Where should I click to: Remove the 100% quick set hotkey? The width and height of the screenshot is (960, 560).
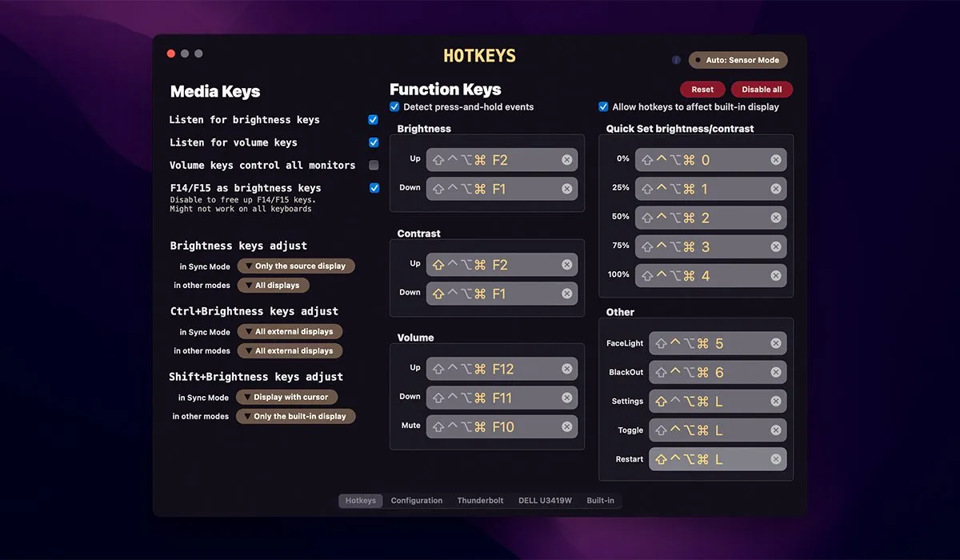(x=775, y=276)
